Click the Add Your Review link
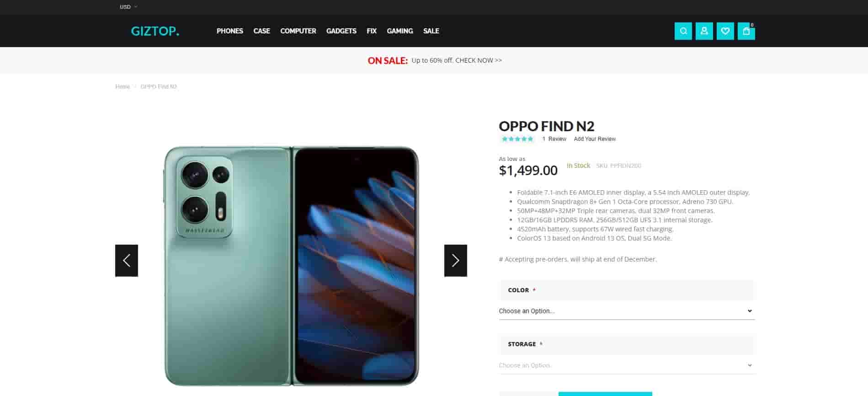Image resolution: width=868 pixels, height=396 pixels. point(595,139)
